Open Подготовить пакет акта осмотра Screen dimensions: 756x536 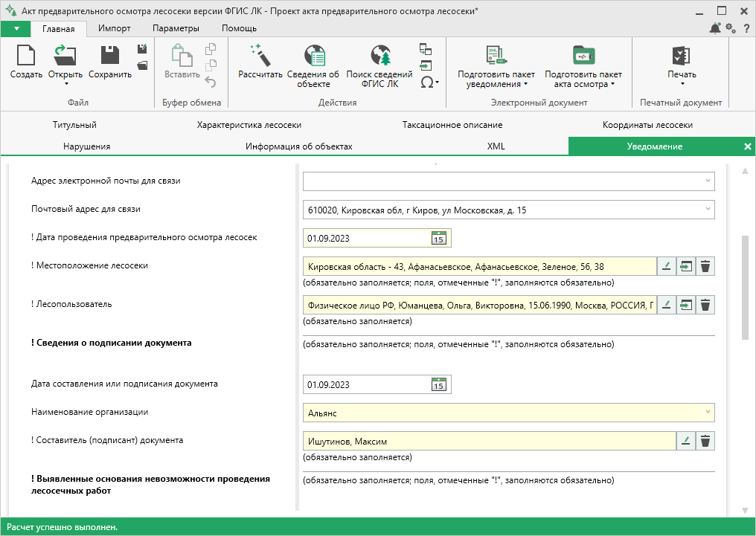[583, 68]
